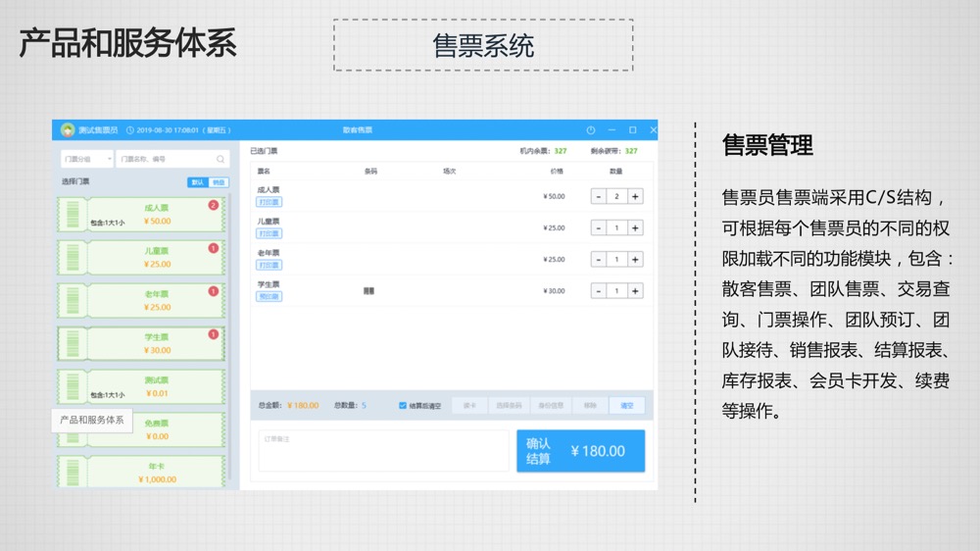Increase 老年票 quantity with plus button
This screenshot has width=980, height=551.
coord(635,259)
